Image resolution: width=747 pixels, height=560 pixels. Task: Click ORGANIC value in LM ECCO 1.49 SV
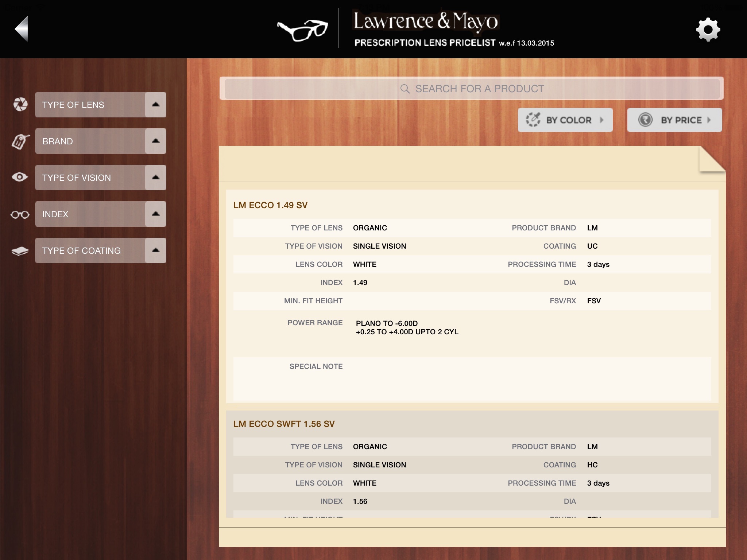click(370, 228)
